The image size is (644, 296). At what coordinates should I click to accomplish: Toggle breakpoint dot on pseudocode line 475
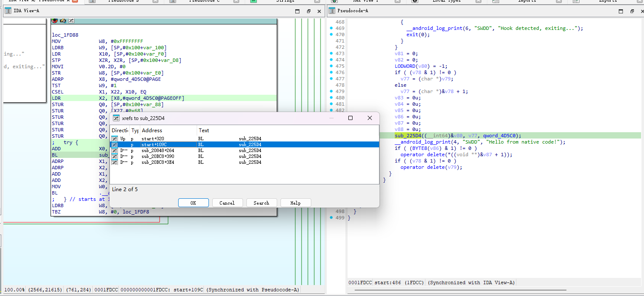(x=331, y=66)
